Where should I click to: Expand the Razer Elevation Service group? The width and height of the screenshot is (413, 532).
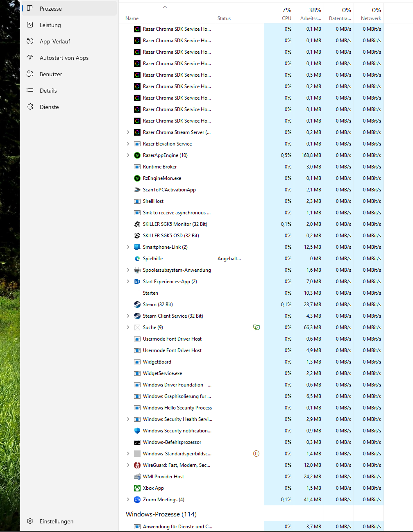point(128,144)
